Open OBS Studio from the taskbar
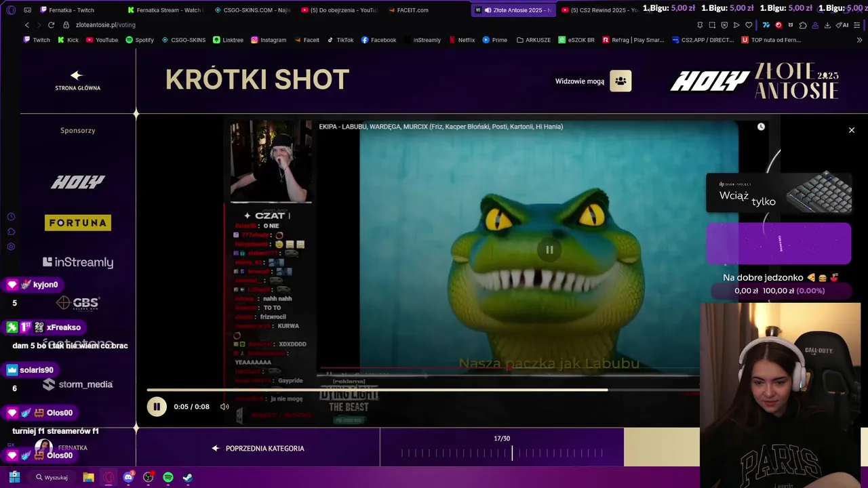Viewport: 868px width, 488px height. click(x=149, y=477)
